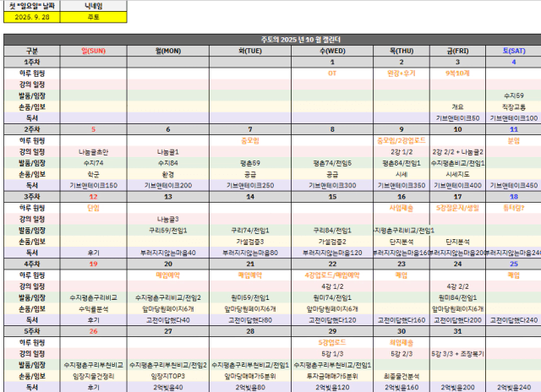Click the 5주차 row label
The image size is (541, 392).
32,331
